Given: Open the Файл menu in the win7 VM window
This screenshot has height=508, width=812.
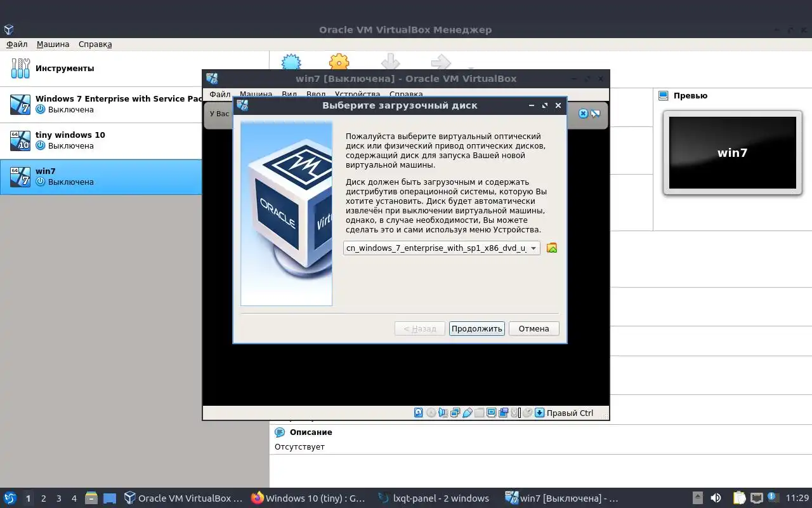Looking at the screenshot, I should point(220,94).
